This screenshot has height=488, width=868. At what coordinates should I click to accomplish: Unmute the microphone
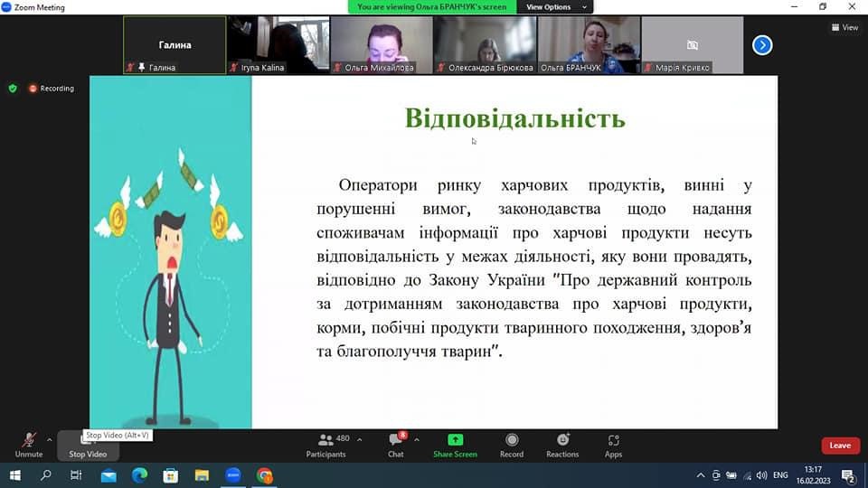(x=28, y=444)
